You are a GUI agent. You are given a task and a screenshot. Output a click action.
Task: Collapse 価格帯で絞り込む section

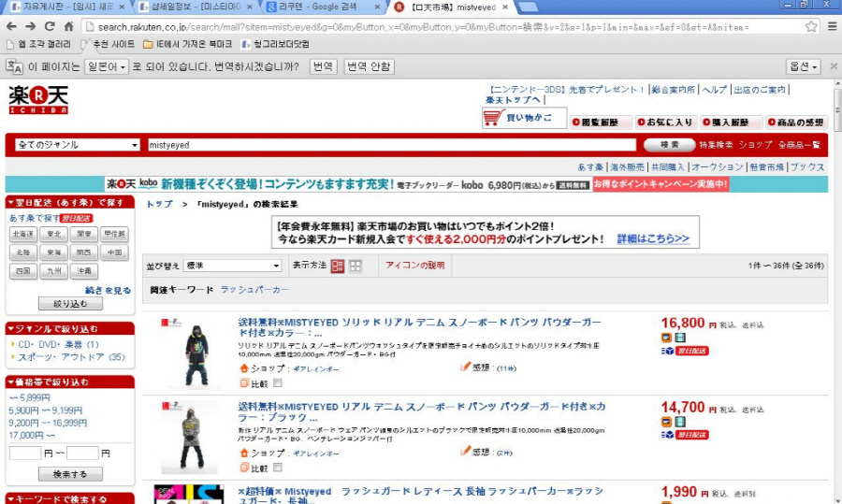[70, 382]
